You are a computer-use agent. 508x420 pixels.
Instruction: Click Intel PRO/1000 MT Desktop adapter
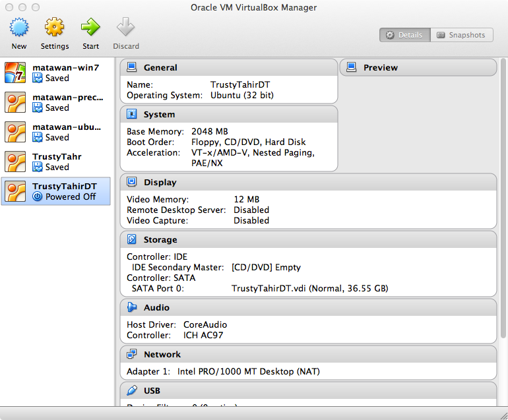point(249,371)
